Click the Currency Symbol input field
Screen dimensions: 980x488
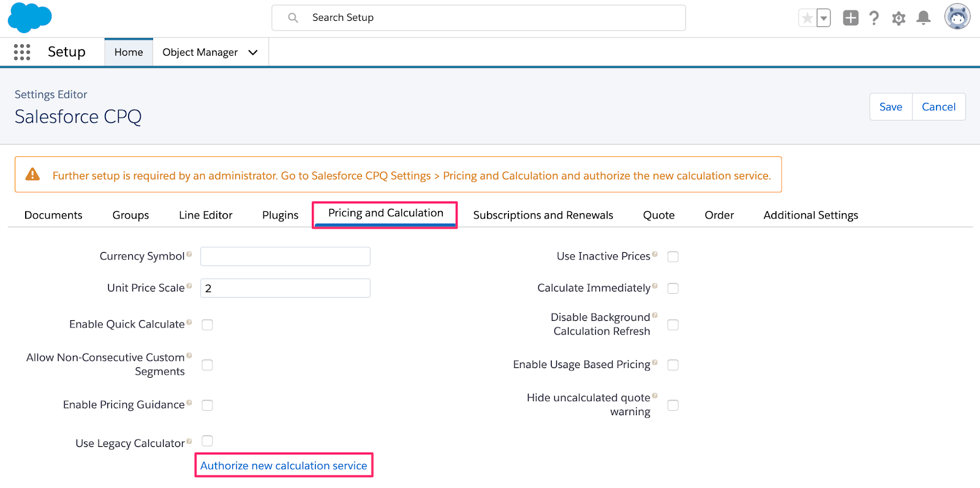coord(285,257)
